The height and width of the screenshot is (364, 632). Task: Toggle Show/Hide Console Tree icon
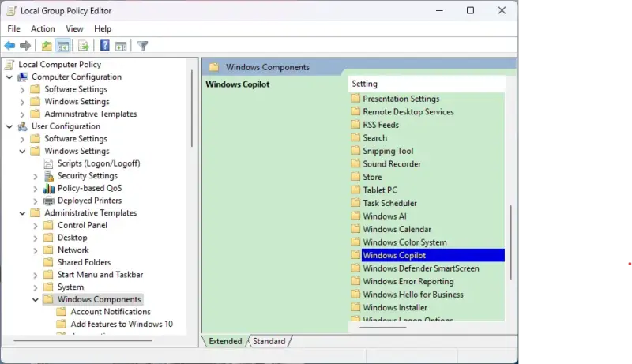point(63,46)
